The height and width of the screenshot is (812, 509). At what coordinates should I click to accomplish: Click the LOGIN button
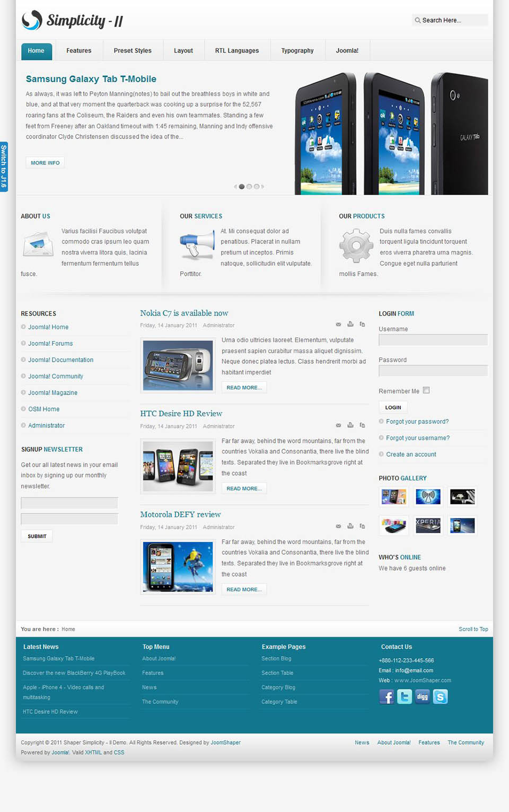(393, 407)
